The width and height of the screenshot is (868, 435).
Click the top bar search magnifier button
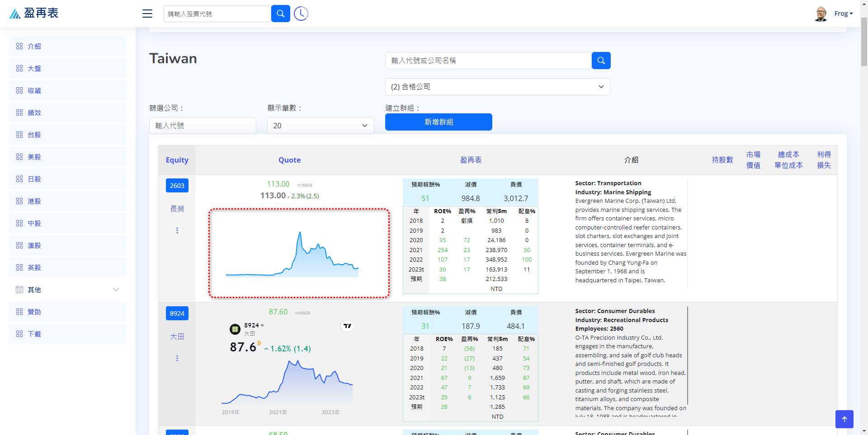click(280, 14)
